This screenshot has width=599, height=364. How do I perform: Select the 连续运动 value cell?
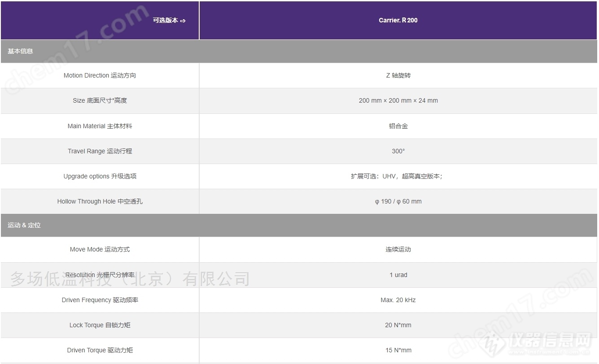tap(398, 249)
